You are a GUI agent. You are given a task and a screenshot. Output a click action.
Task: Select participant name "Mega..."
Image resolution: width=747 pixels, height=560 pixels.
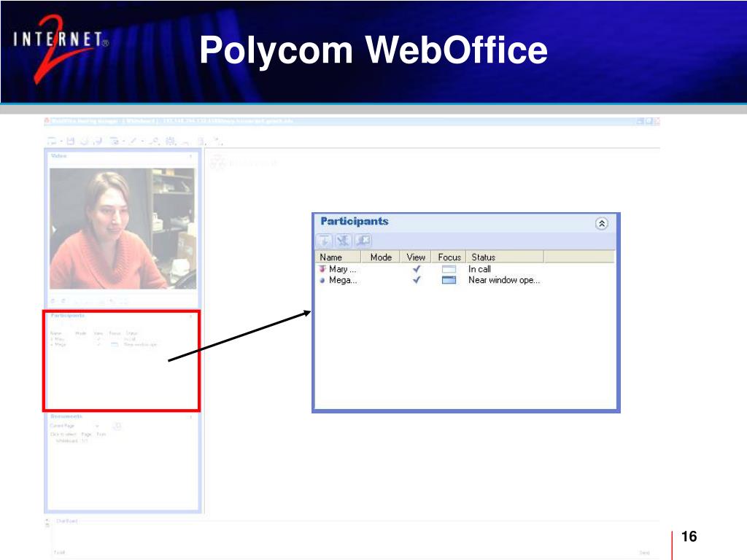(x=343, y=281)
